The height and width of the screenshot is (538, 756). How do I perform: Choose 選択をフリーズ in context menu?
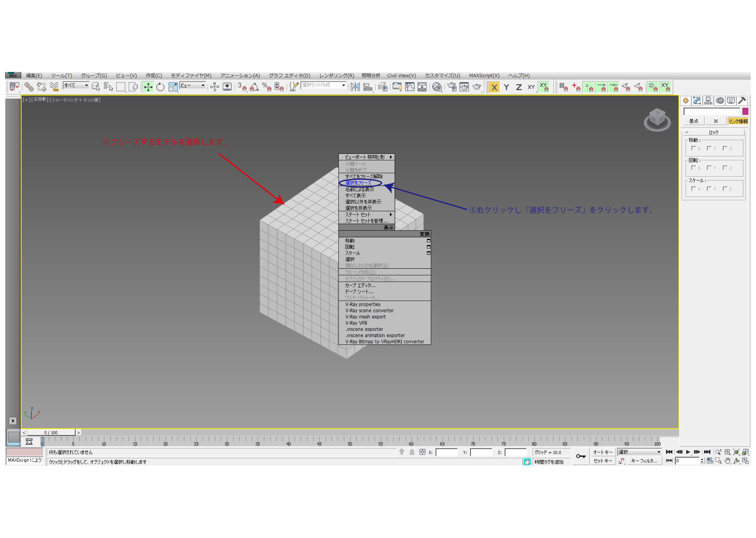(358, 183)
